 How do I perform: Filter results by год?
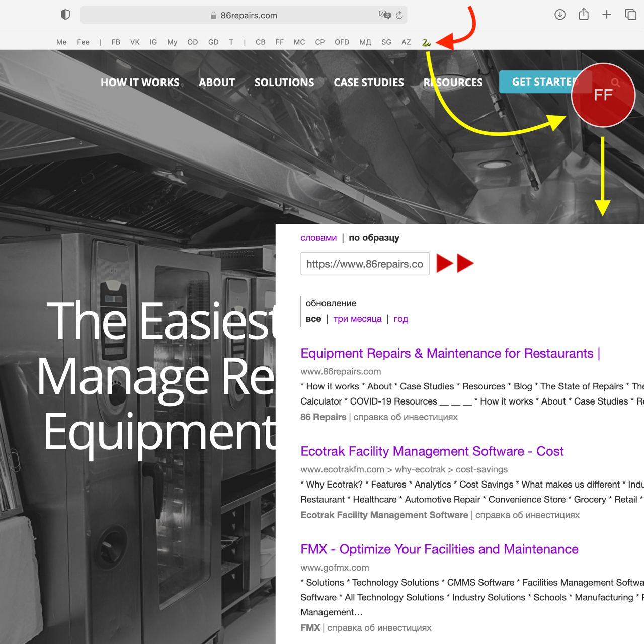click(x=401, y=319)
